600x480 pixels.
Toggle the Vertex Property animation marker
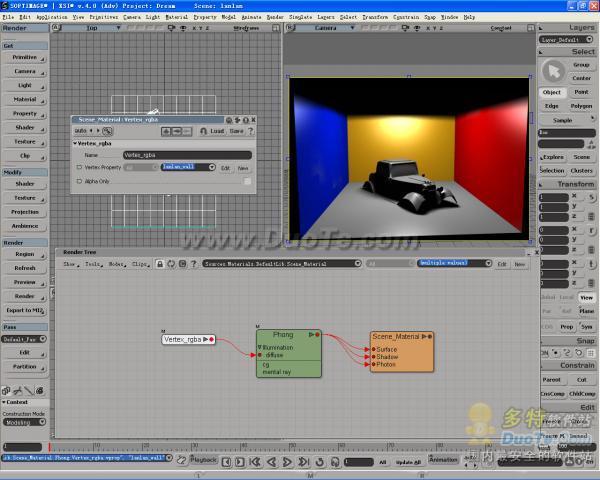[x=79, y=168]
